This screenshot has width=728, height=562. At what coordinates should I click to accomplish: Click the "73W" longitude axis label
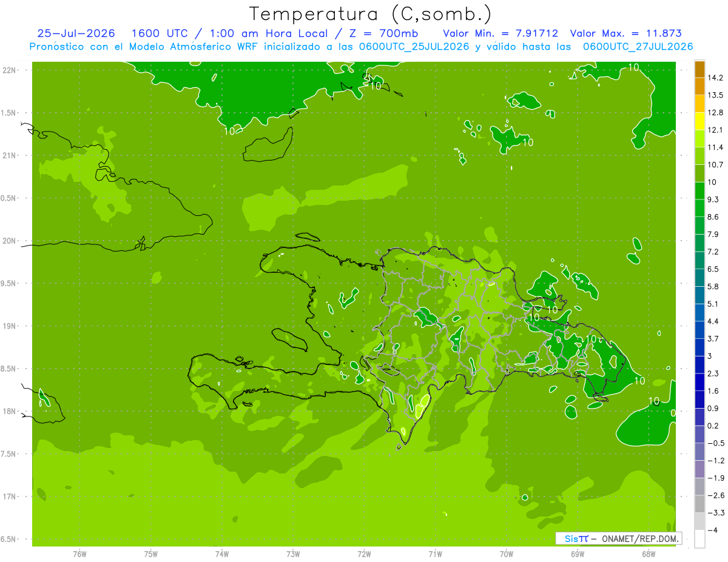[293, 554]
